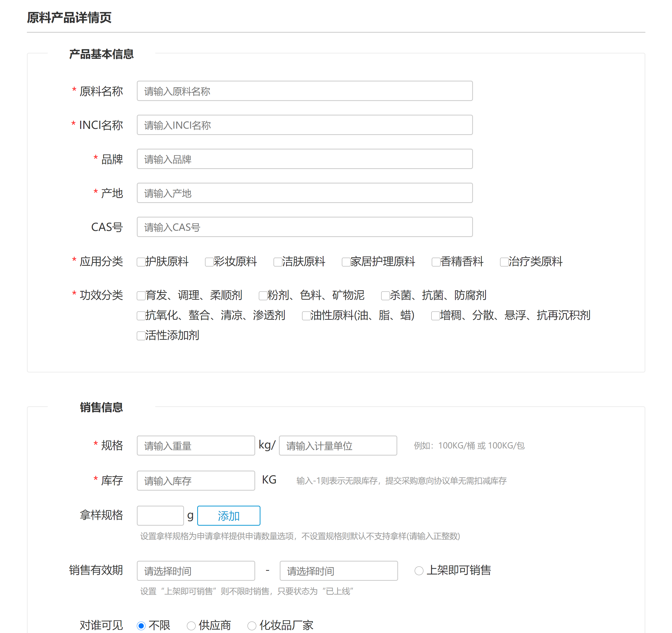Click the CAS号 input field
The image size is (672, 633).
coord(304,227)
